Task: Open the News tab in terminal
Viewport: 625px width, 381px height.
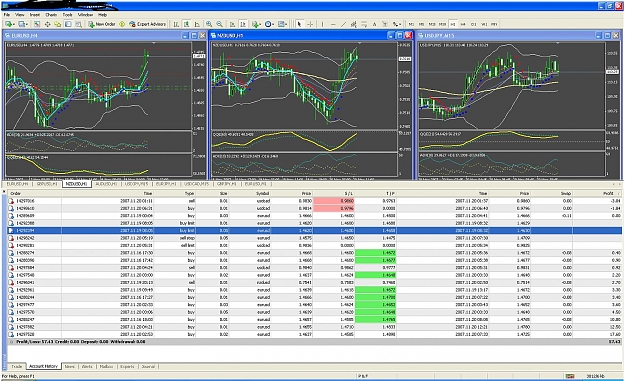Action: click(70, 366)
